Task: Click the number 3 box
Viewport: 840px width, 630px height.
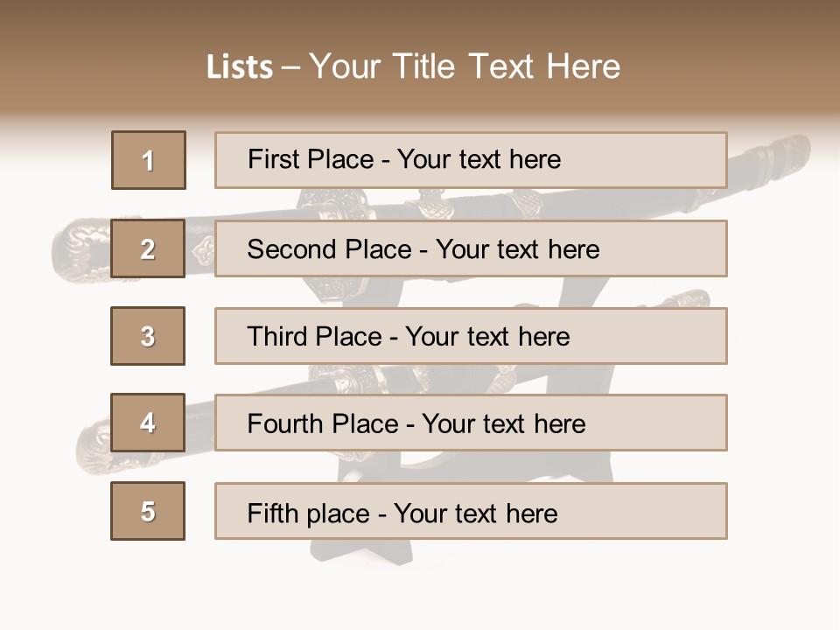Action: (148, 336)
